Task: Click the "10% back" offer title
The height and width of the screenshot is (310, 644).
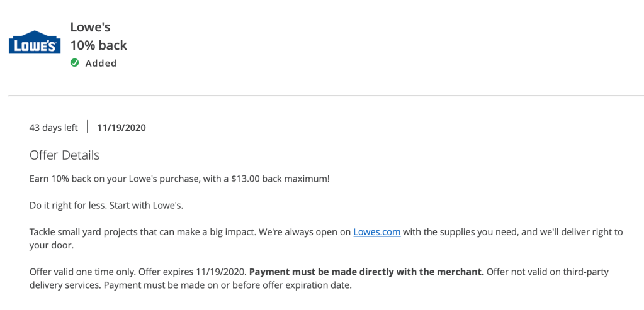Action: pos(98,45)
